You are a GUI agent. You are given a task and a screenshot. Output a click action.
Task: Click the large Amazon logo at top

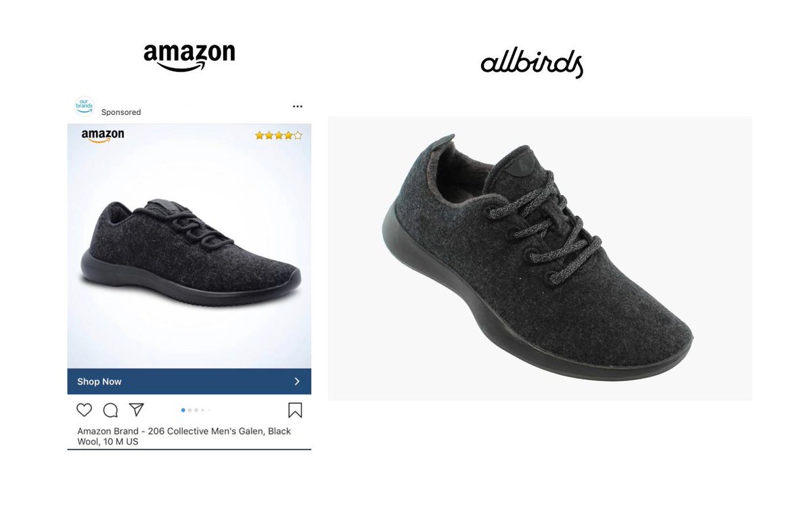coord(189,57)
